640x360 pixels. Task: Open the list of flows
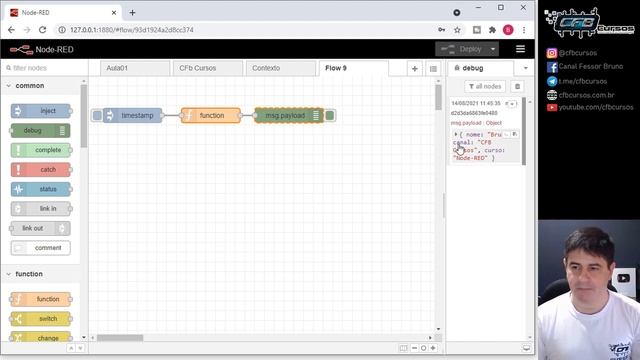433,69
